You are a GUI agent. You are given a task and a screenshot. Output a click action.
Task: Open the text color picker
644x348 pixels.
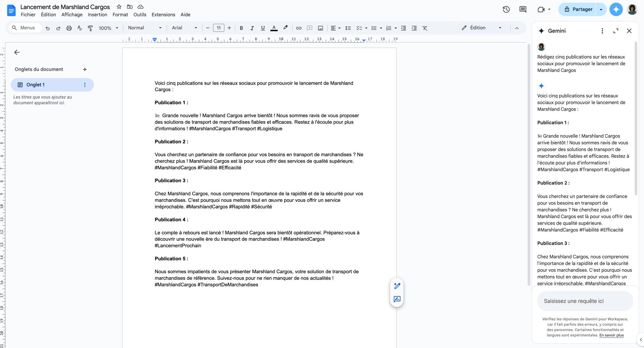pyautogui.click(x=274, y=28)
